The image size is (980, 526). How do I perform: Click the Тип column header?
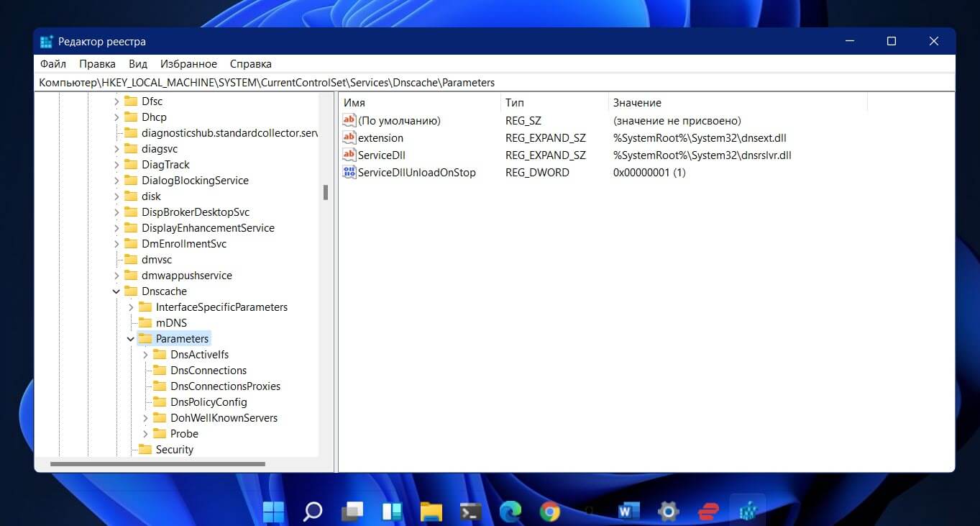[x=554, y=103]
